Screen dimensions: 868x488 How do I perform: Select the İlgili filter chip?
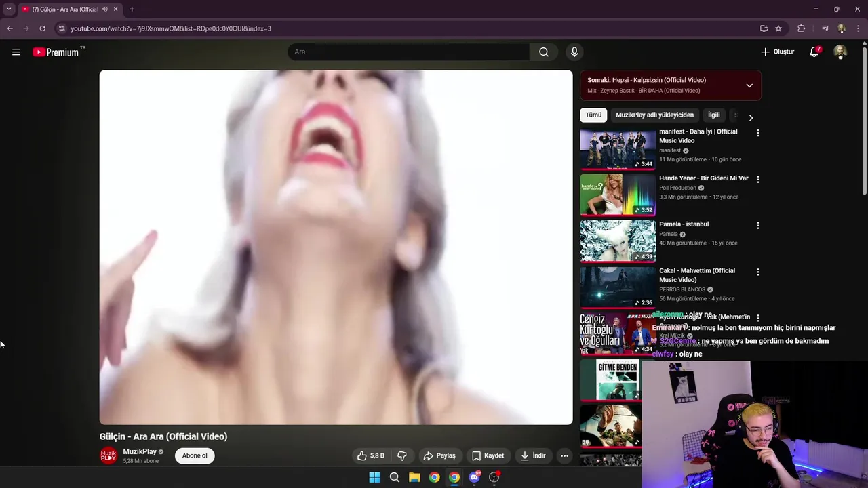(x=714, y=115)
